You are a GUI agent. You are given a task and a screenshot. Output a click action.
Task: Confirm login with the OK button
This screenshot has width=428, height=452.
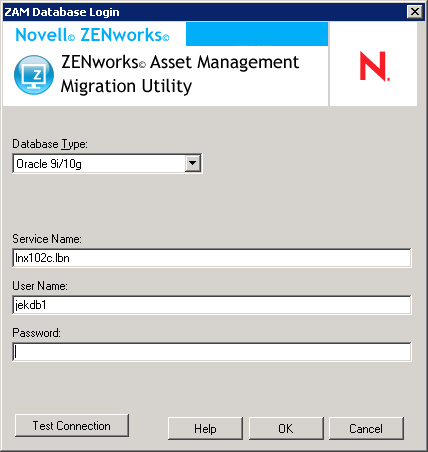pos(286,428)
